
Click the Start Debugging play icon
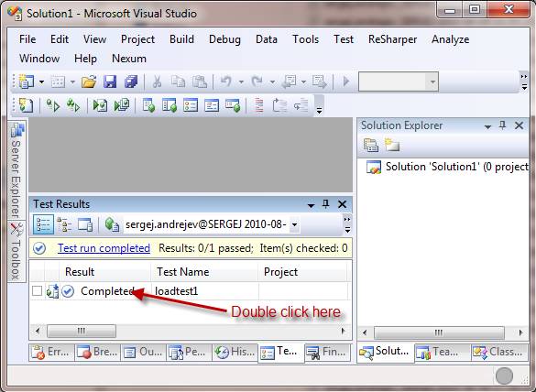click(346, 82)
